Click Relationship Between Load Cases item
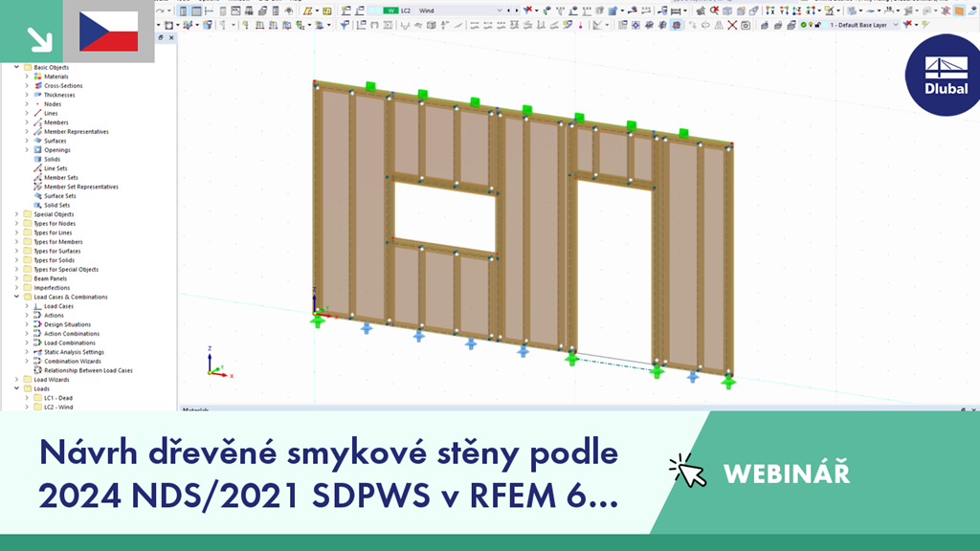Viewport: 980px width, 551px height. coord(88,370)
